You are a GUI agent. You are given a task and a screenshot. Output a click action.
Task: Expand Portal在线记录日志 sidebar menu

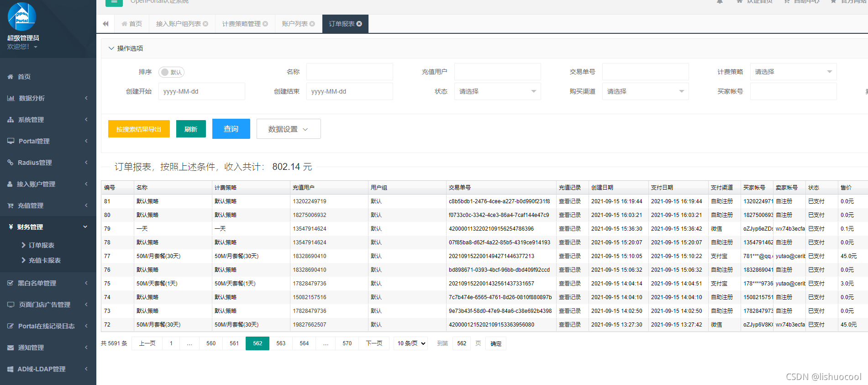tap(48, 326)
